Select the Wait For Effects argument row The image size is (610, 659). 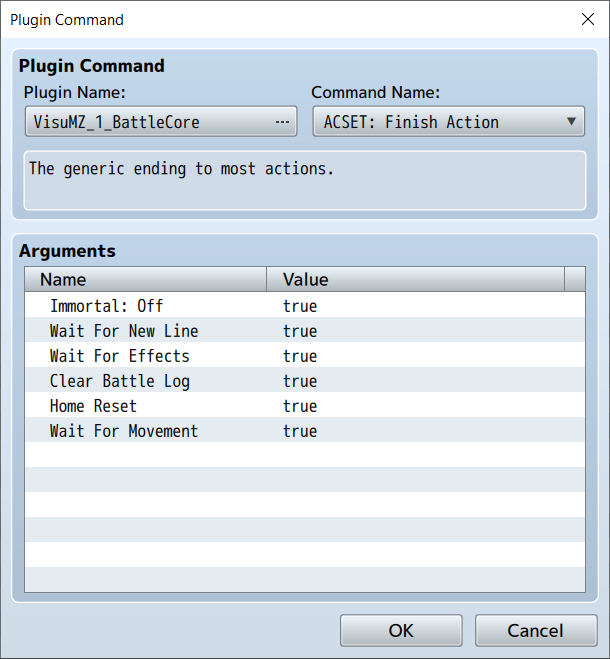point(119,356)
